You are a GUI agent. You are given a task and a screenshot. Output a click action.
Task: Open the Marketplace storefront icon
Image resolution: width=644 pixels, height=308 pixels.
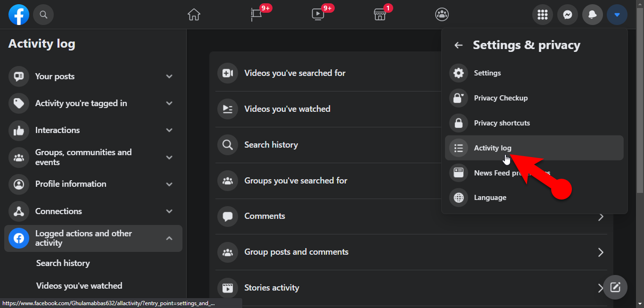click(380, 15)
